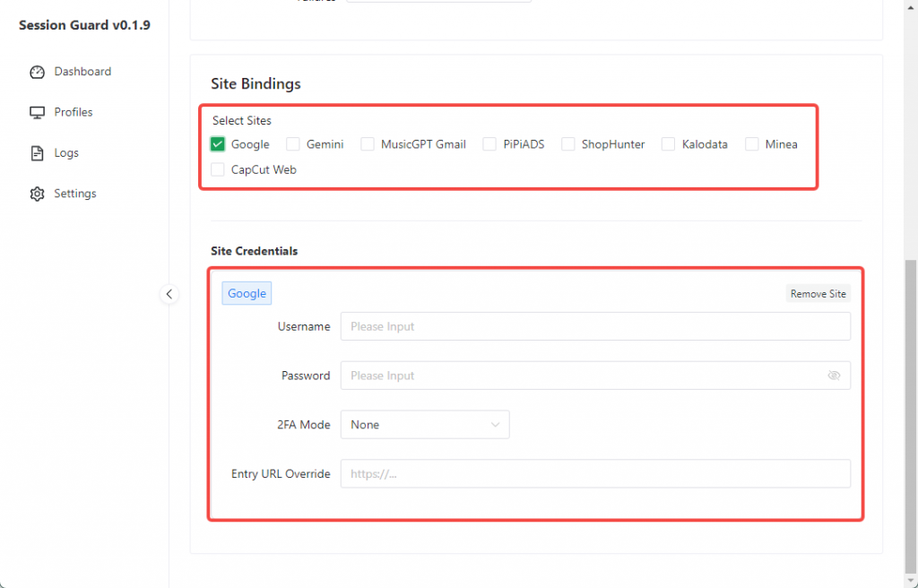Check the Minea site checkbox
The height and width of the screenshot is (588, 918).
(x=752, y=144)
